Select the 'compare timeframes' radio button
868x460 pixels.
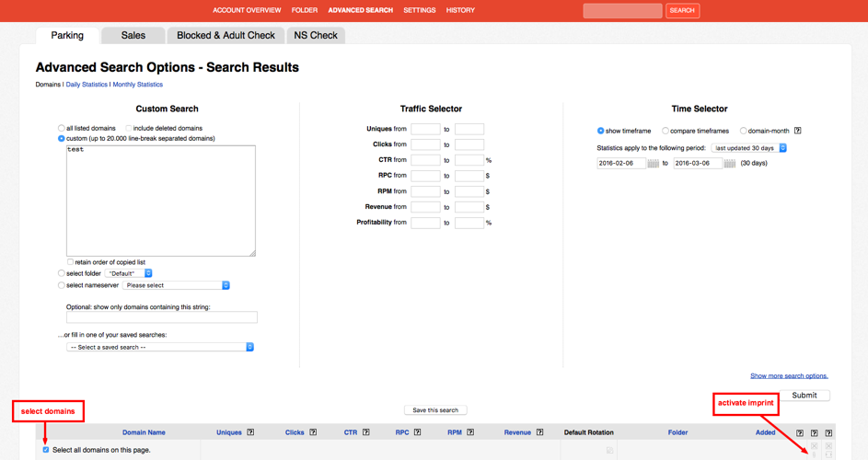click(x=665, y=131)
